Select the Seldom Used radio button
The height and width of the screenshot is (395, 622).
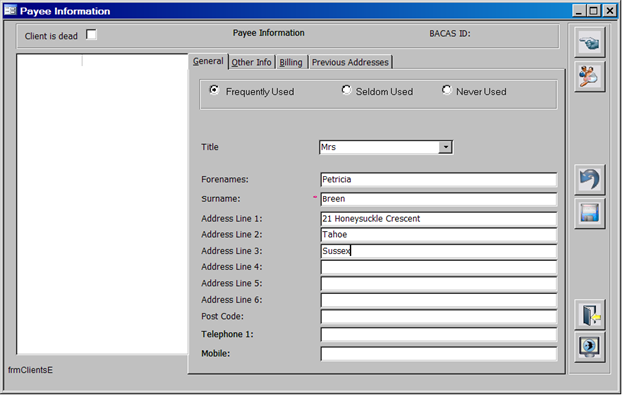[x=346, y=90]
